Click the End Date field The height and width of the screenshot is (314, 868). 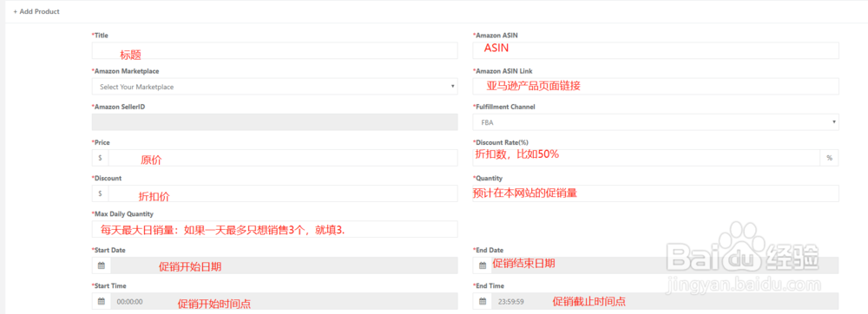(x=665, y=265)
